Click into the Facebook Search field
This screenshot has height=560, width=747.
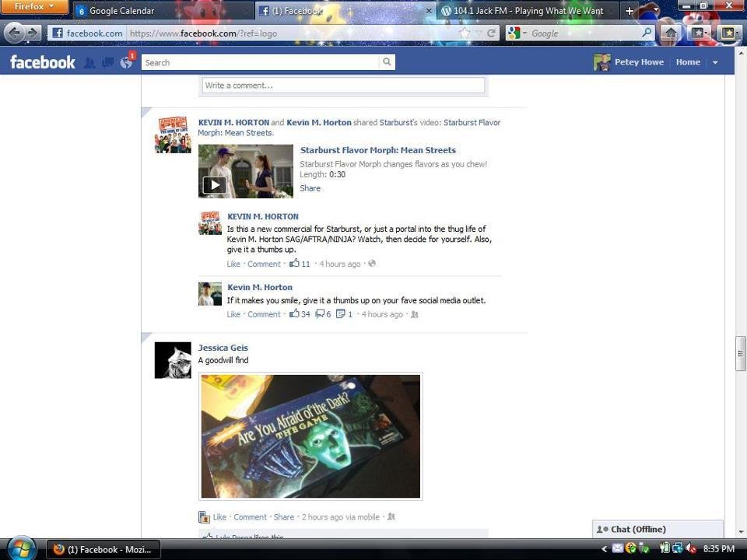pos(260,62)
